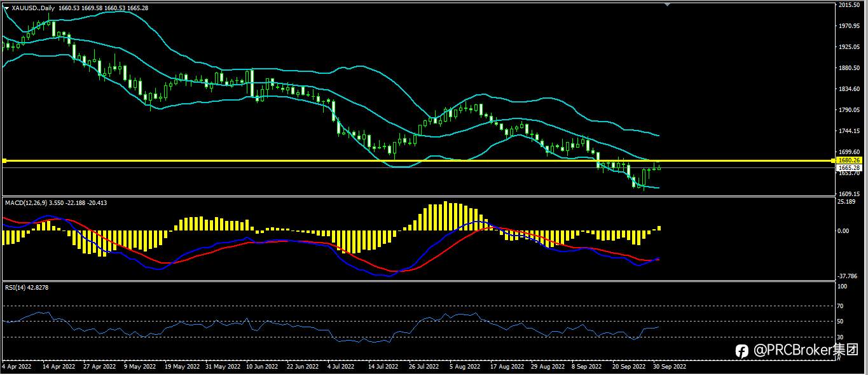Click the yellow 1680.26 price level label
868x375 pixels.
[850, 160]
